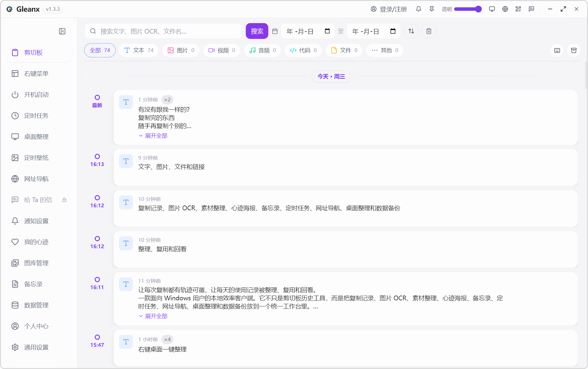Viewport: 588px width, 369px height.
Task: Select the 音频 filter tab
Action: point(262,50)
